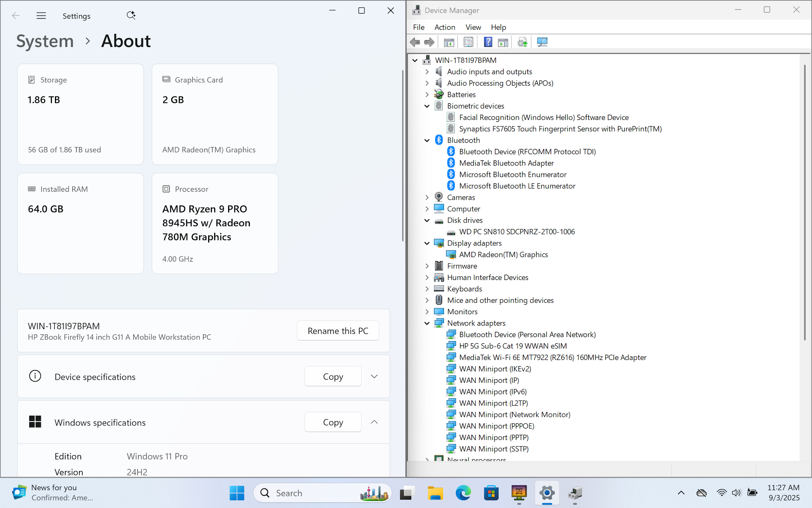Viewport: 812px width, 508px height.
Task: Select AMD Radeon(TM) Graphics display adapter
Action: click(503, 255)
